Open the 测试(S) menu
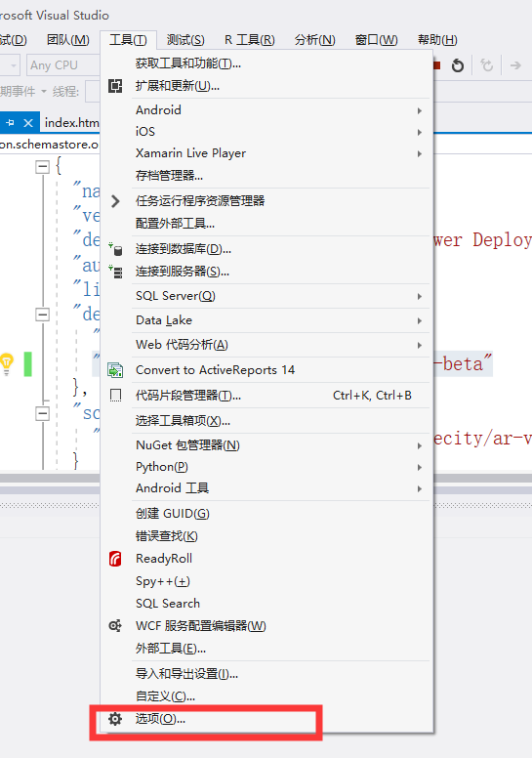This screenshot has width=532, height=758. pos(185,40)
